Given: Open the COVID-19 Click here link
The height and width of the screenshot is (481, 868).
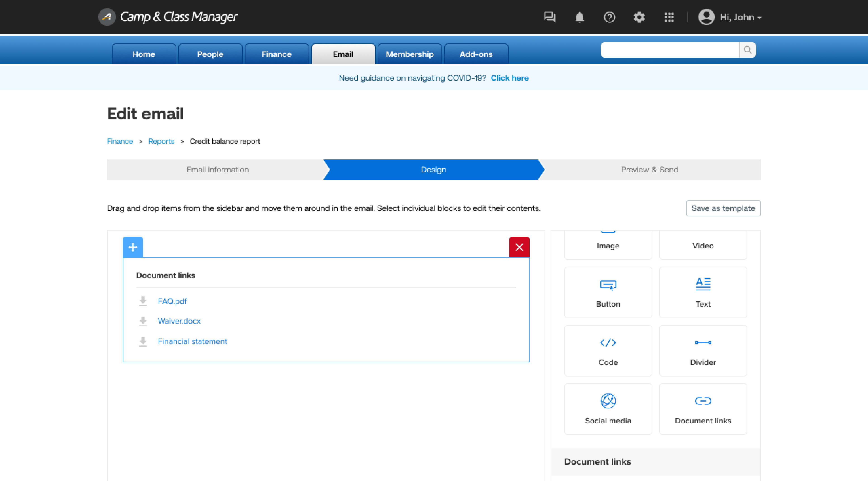Looking at the screenshot, I should tap(509, 78).
